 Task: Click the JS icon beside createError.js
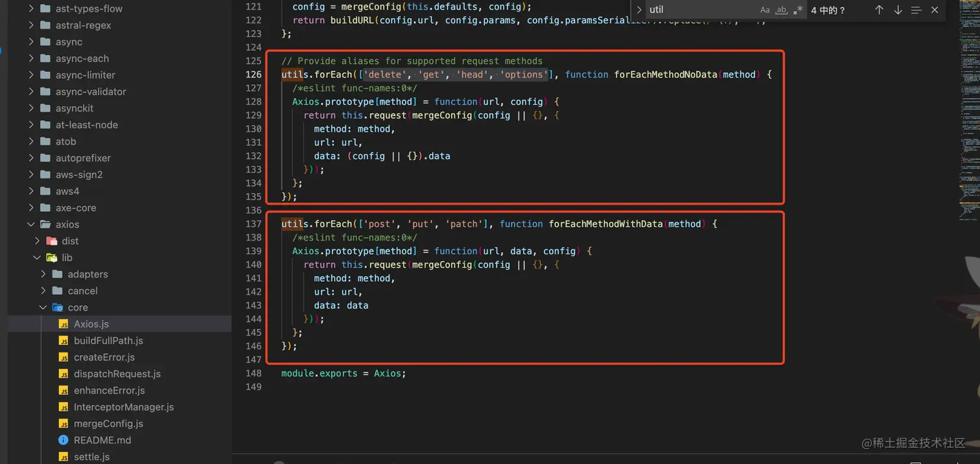[x=64, y=357]
